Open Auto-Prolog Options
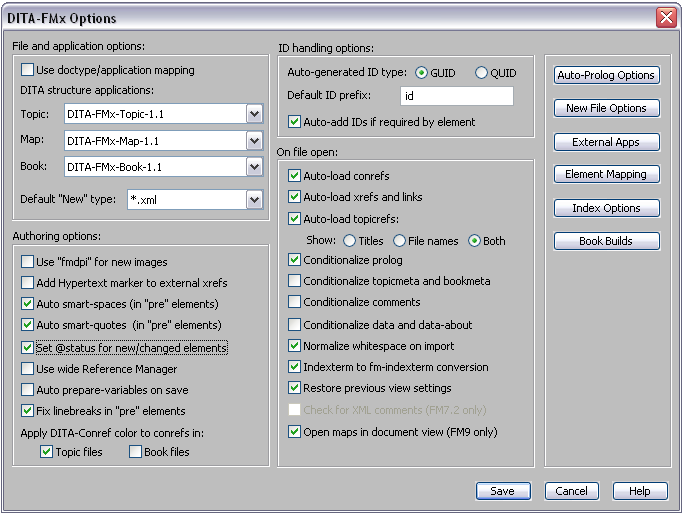Screen dimensions: 683x515 click(606, 75)
